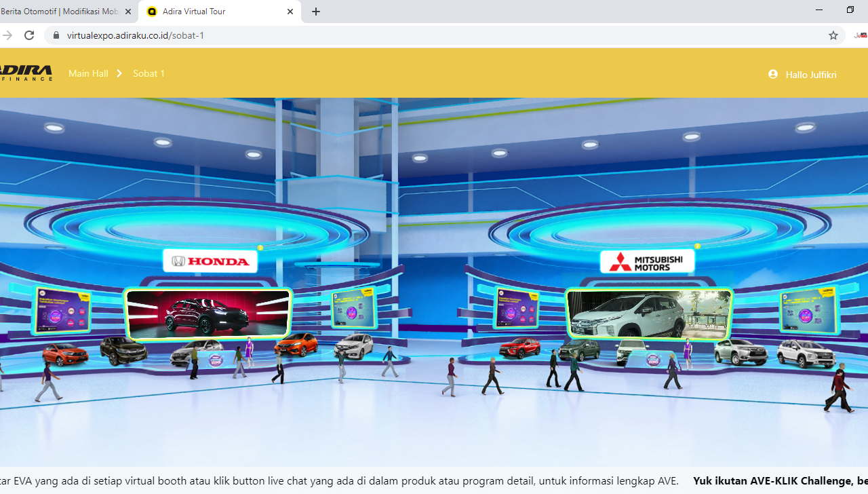The height and width of the screenshot is (494, 868).
Task: Click the breadcrumb chevron after Main Hall
Action: 119,73
